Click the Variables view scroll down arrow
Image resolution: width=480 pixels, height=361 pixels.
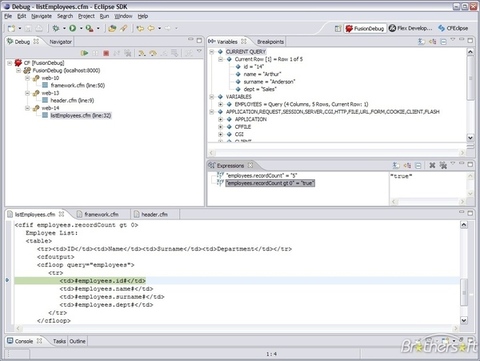(x=470, y=137)
